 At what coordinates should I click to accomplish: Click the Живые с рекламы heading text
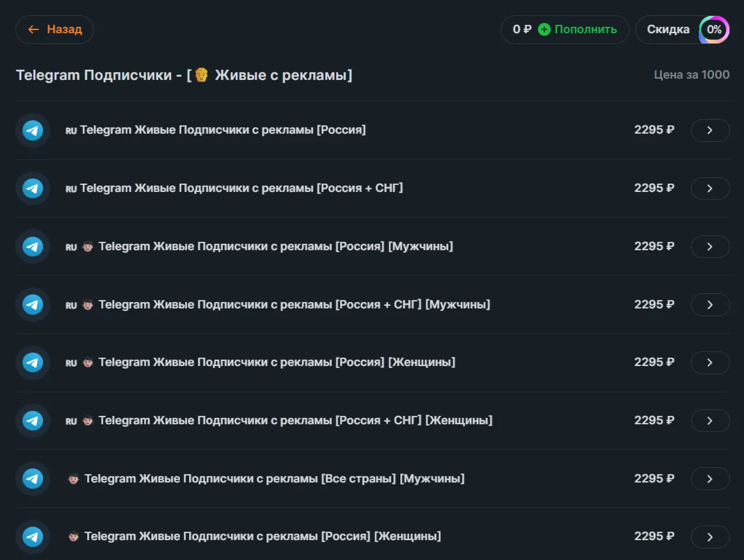[281, 75]
